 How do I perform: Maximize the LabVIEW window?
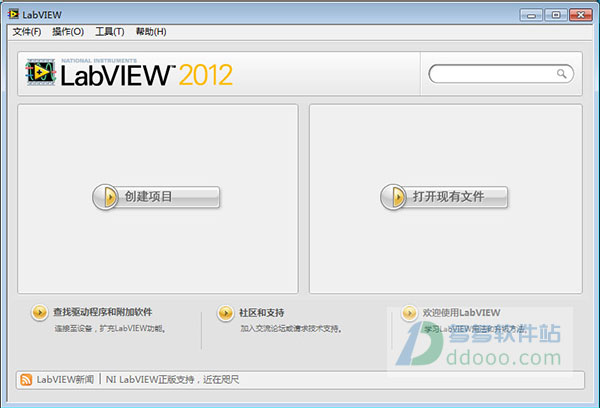point(556,15)
